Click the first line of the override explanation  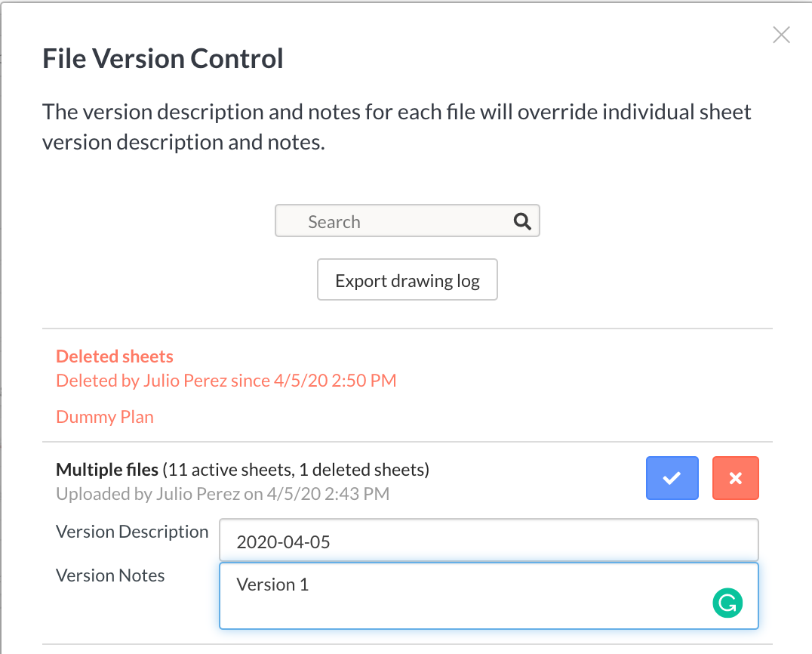coord(397,112)
